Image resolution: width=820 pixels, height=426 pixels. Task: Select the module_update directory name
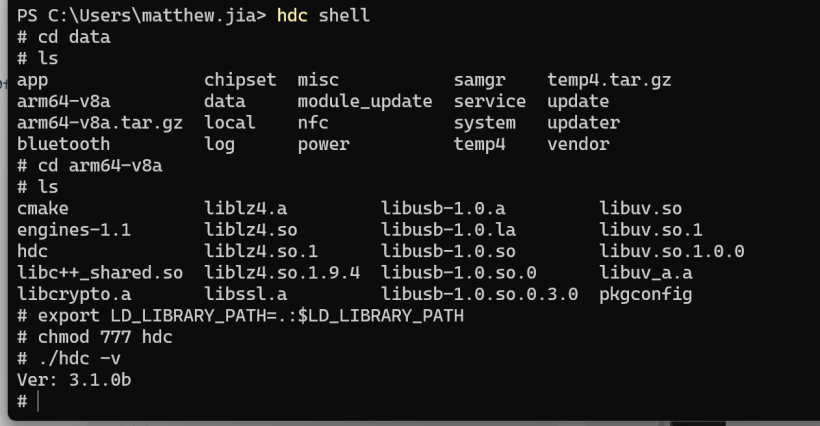coord(365,101)
